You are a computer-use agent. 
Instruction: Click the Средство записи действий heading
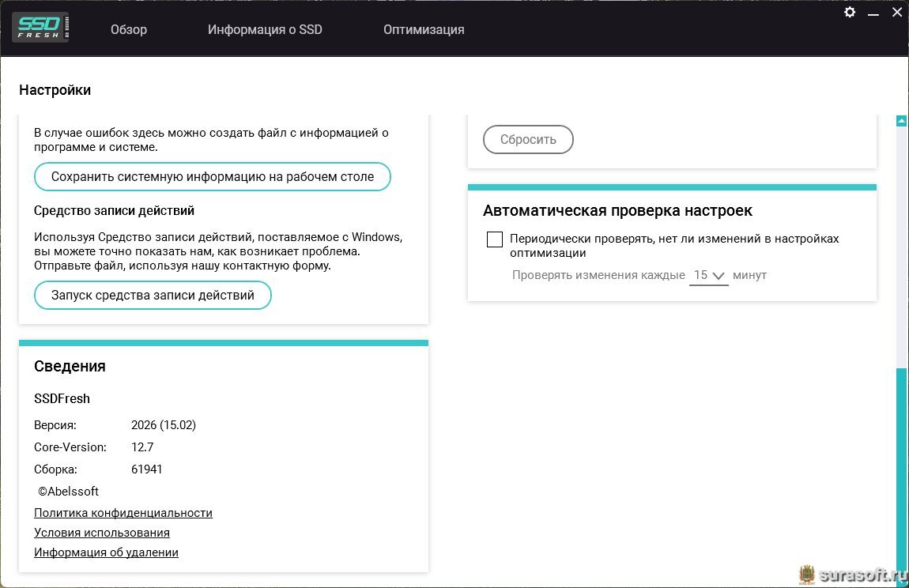click(x=114, y=210)
